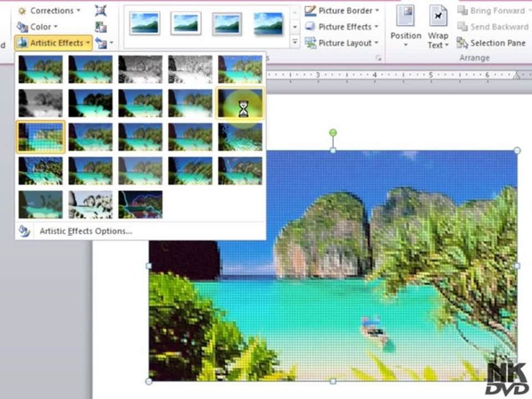
Task: Apply the Pencil Sketch effect thumbnail
Action: (190, 70)
